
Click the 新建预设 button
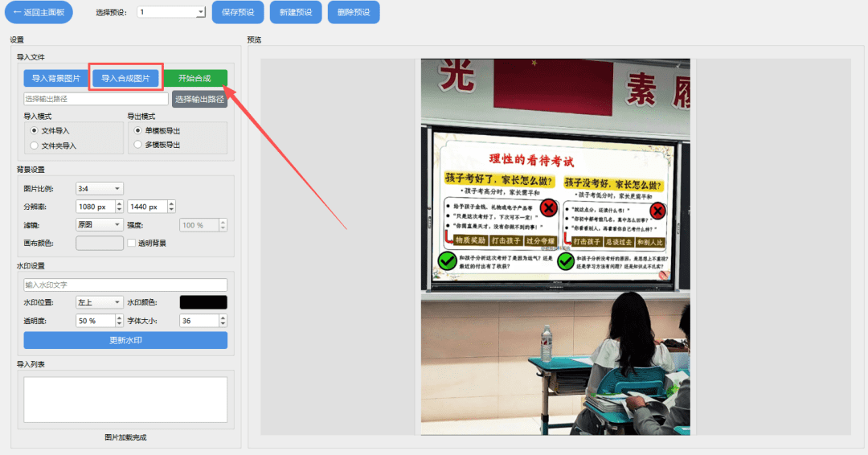coord(296,12)
